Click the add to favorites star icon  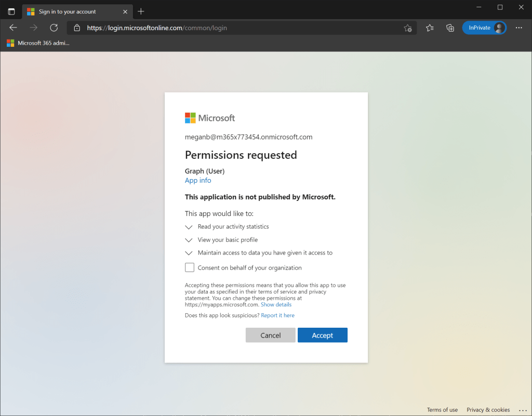tap(408, 28)
